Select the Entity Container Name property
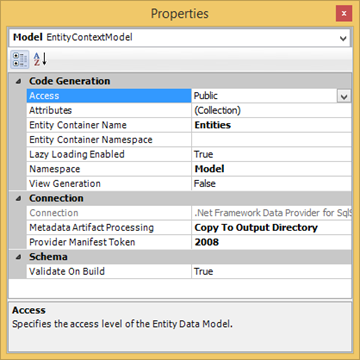360x360 pixels. coord(109,125)
